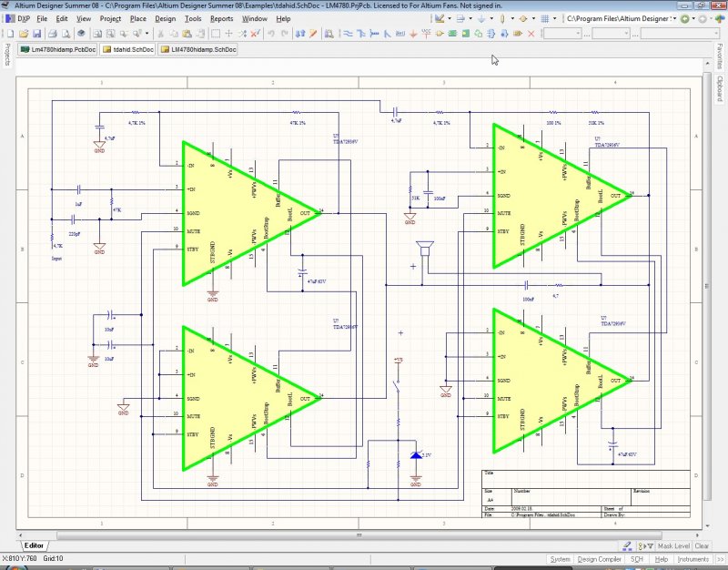Browse component libraries icon
Viewport: 728px width, 570px height.
(x=329, y=34)
